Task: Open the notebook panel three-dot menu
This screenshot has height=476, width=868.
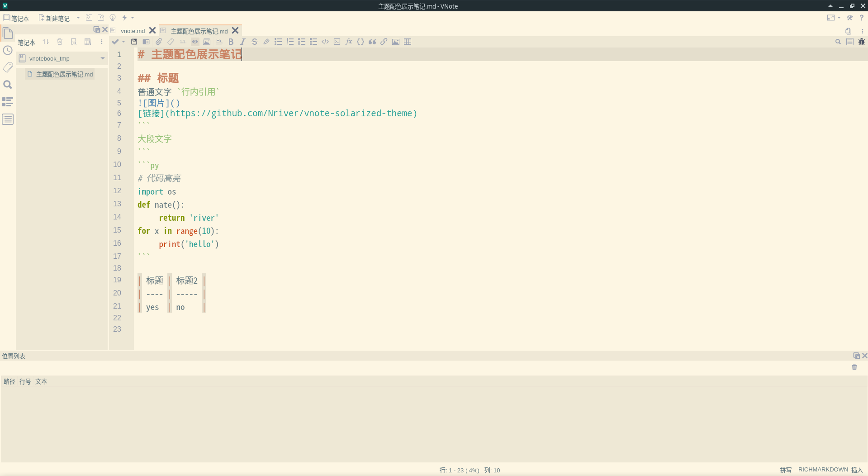Action: [x=102, y=42]
